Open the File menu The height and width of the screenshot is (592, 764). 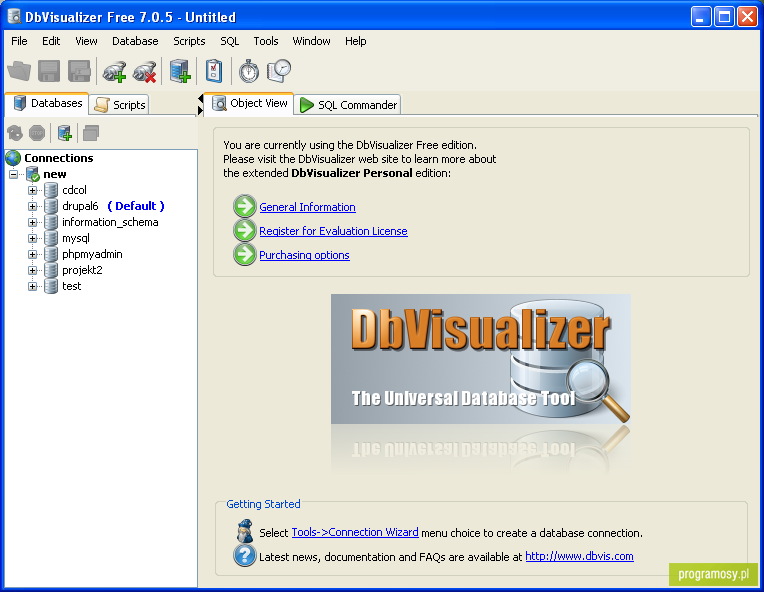19,41
